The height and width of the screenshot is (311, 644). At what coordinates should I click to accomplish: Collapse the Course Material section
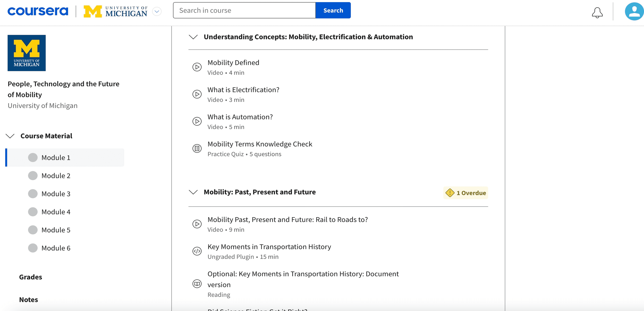(10, 136)
